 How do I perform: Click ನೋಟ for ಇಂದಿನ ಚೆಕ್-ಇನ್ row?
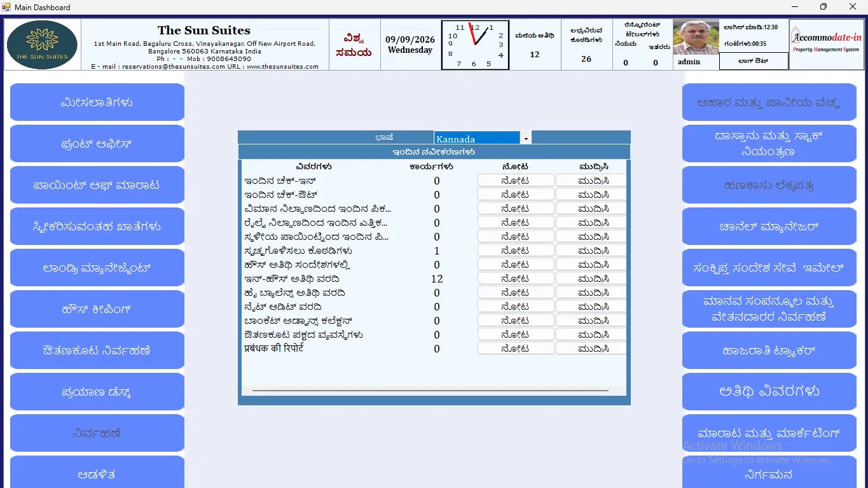coord(516,181)
